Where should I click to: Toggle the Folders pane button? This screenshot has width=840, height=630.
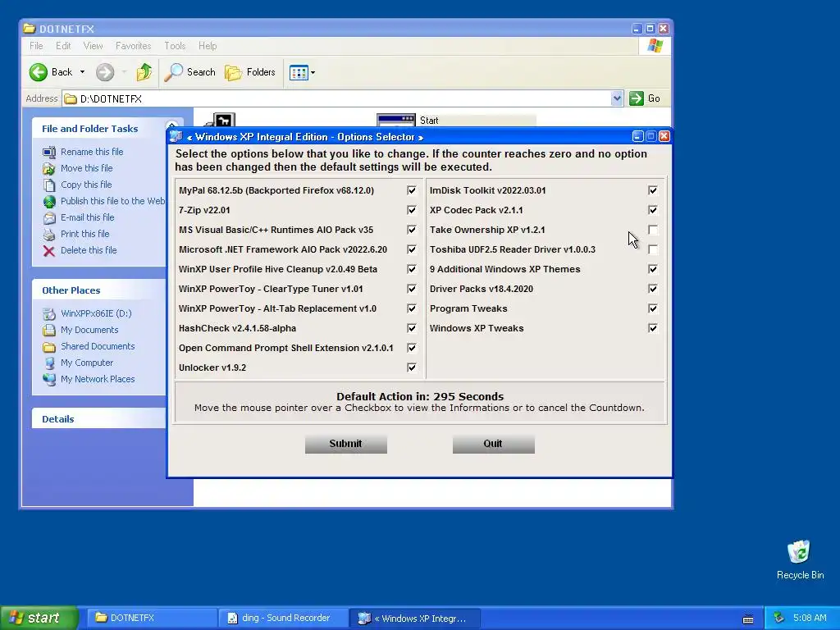tap(250, 72)
